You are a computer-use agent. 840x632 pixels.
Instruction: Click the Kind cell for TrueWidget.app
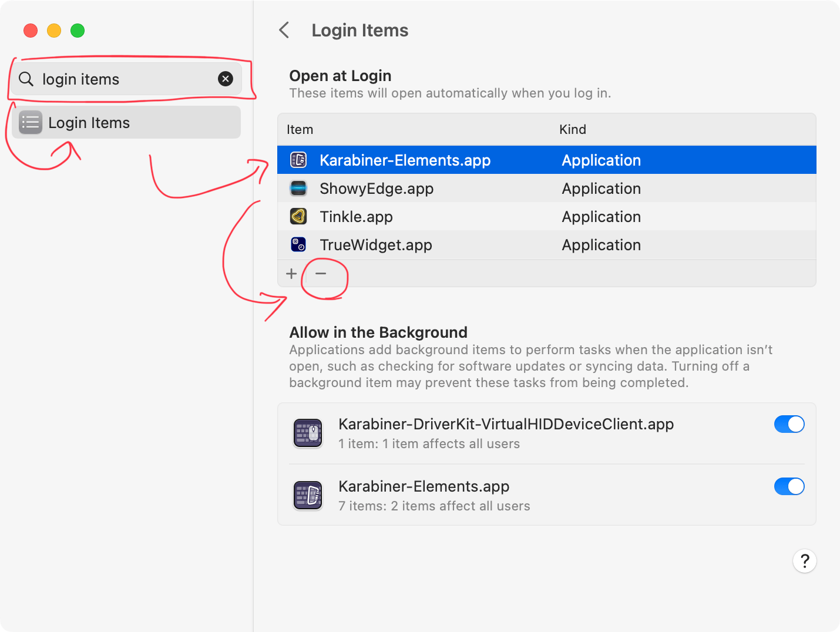(601, 245)
